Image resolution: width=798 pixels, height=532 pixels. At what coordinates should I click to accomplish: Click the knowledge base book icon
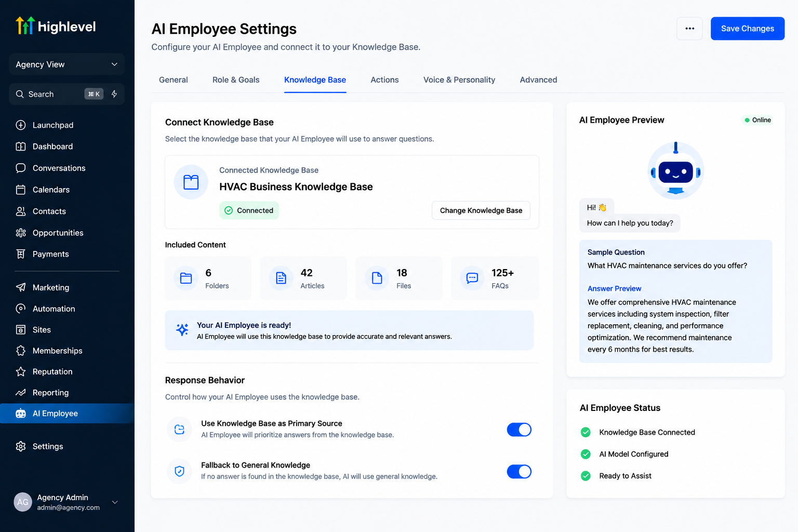point(191,182)
